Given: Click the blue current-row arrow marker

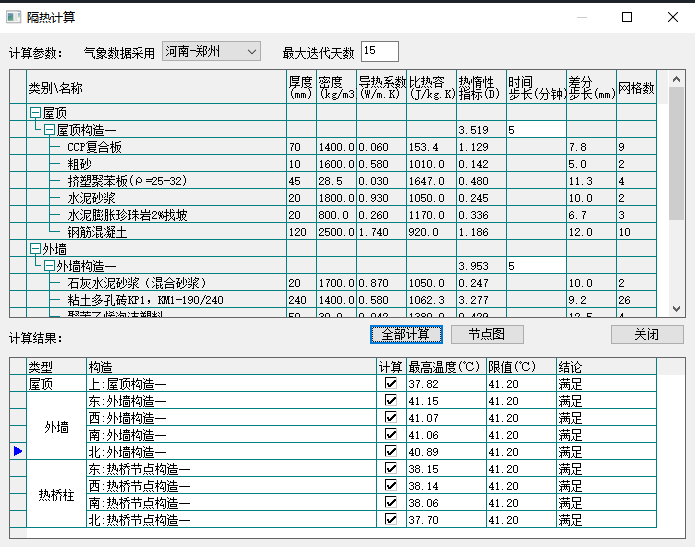Looking at the screenshot, I should pyautogui.click(x=17, y=452).
